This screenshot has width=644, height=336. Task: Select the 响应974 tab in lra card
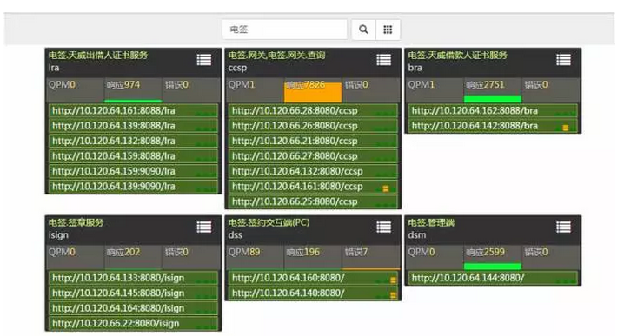coord(133,89)
